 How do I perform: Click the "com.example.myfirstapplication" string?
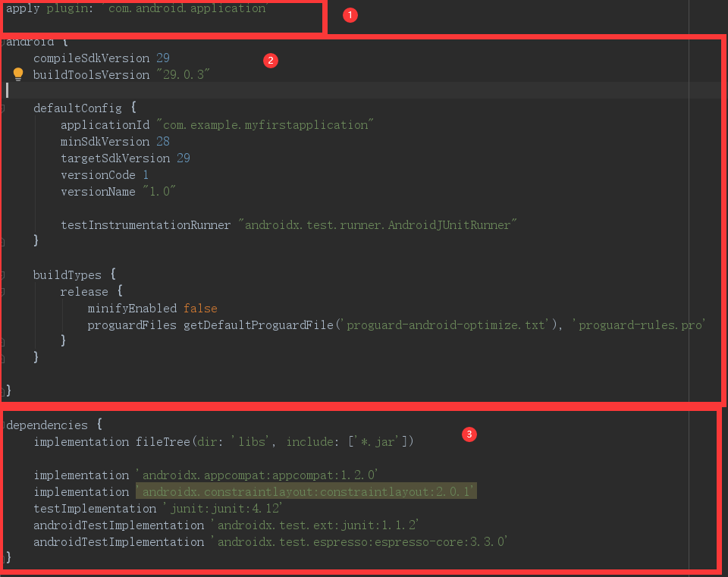[265, 125]
